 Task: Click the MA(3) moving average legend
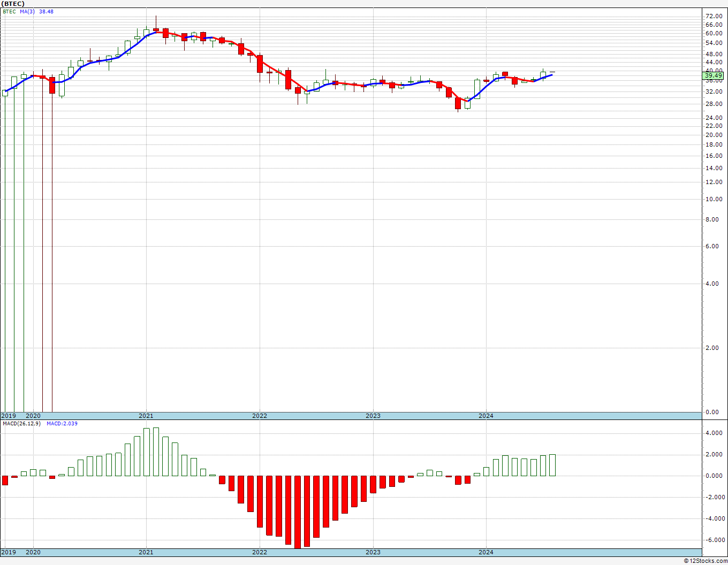click(x=27, y=11)
